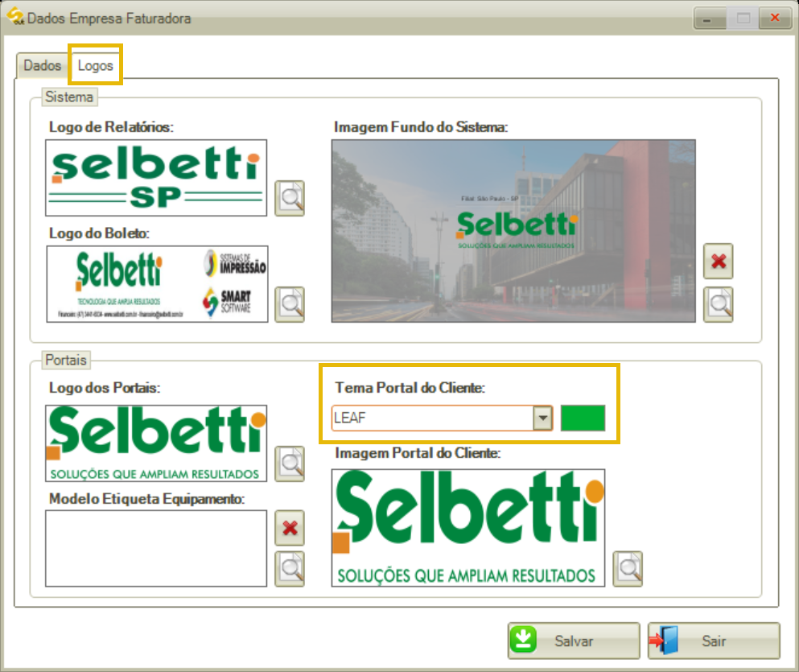Click the app icon in the title bar
The height and width of the screenshot is (672, 799).
tap(14, 16)
